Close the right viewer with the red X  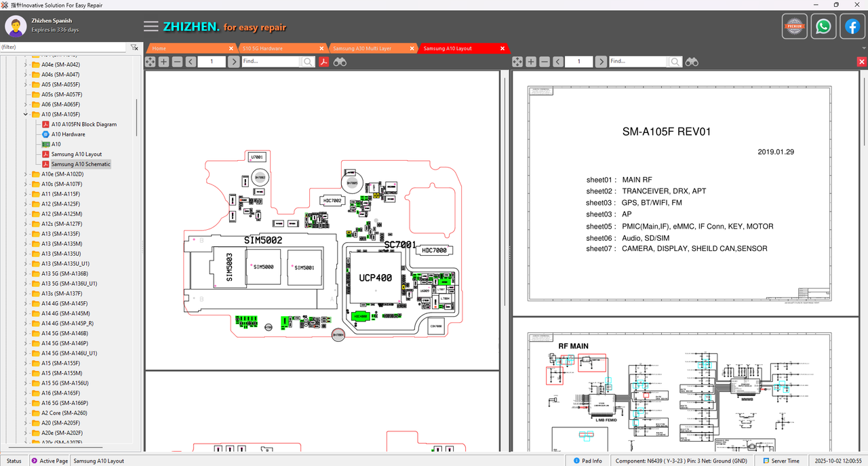coord(861,62)
